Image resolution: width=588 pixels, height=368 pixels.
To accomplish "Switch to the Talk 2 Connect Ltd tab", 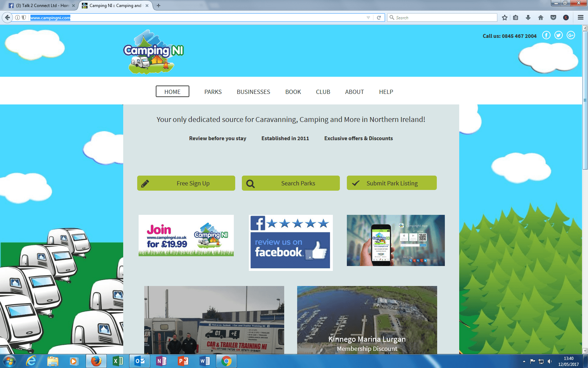I will (42, 6).
